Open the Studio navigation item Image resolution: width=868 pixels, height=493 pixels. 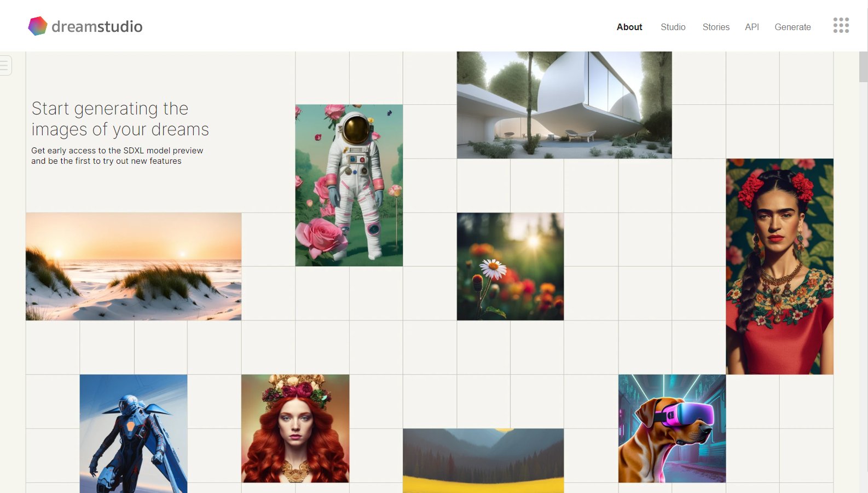click(x=673, y=27)
